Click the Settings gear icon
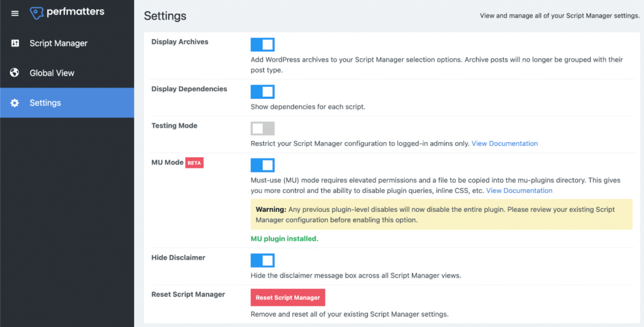 point(15,103)
